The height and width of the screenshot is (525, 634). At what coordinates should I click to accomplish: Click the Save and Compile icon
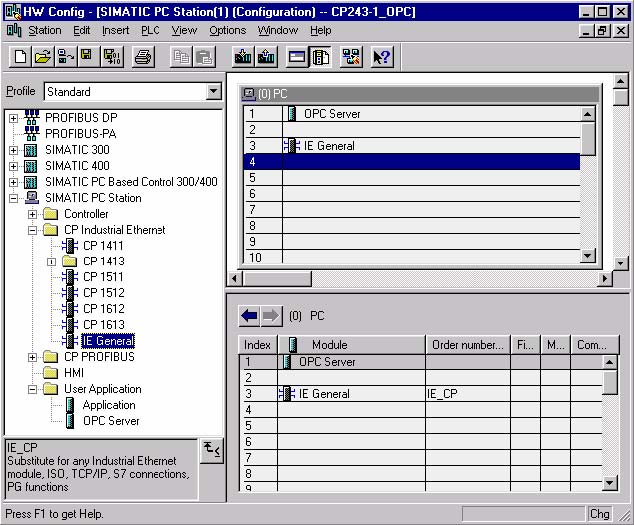click(112, 57)
